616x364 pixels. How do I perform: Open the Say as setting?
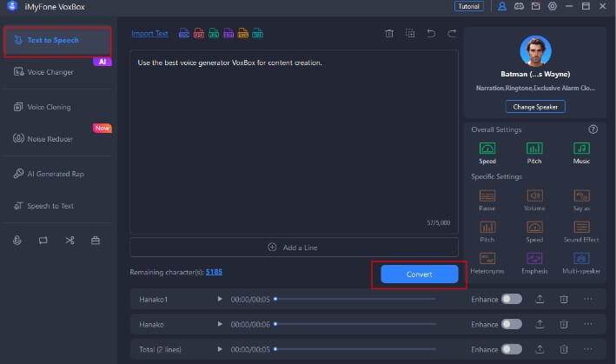pos(581,201)
